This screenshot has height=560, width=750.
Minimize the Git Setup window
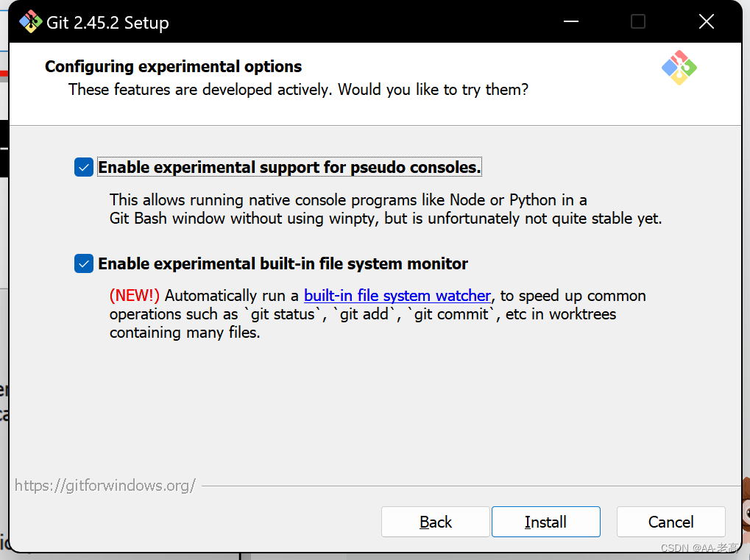tap(571, 21)
